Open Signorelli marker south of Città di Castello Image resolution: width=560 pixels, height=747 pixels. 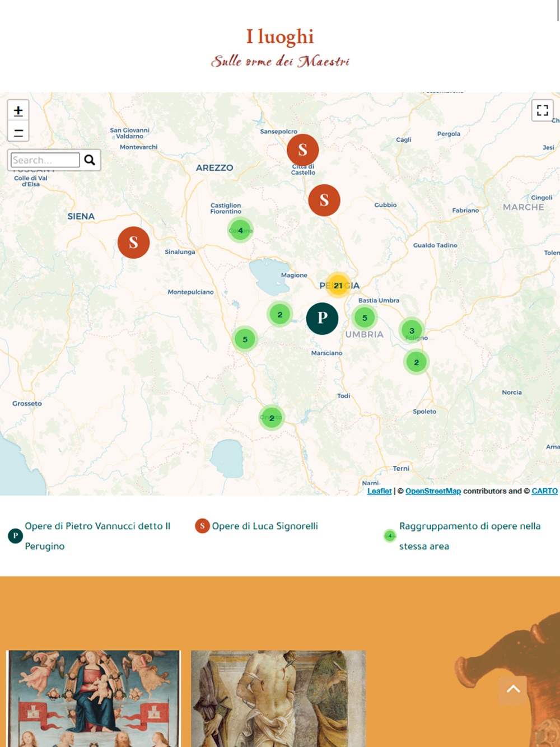point(324,200)
